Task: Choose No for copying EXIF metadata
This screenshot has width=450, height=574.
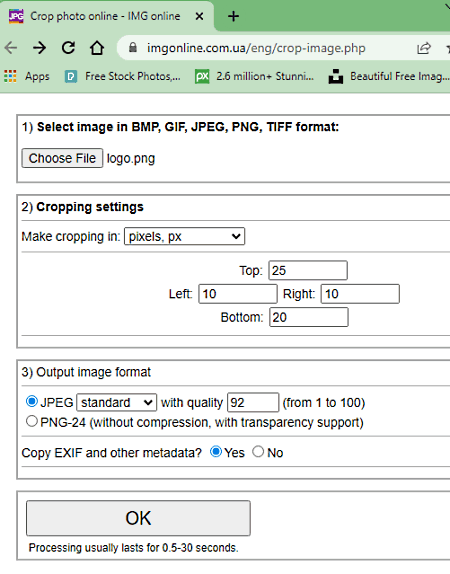Action: (258, 452)
